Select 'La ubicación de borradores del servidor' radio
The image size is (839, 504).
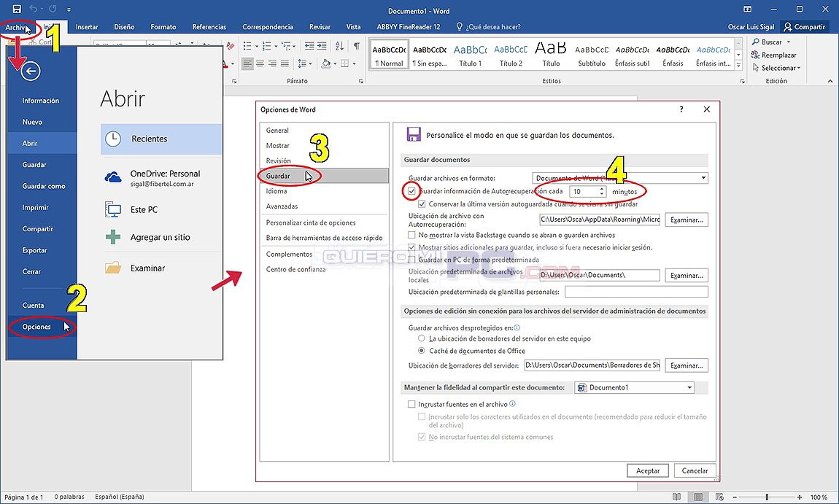(422, 338)
